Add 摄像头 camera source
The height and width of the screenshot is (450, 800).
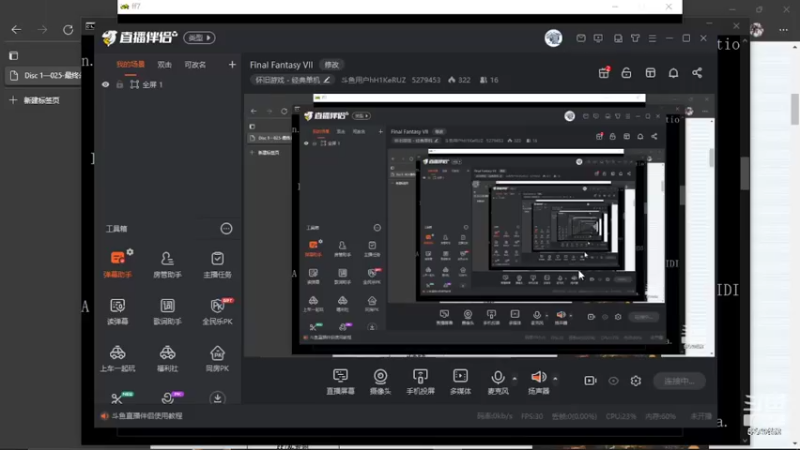[380, 381]
